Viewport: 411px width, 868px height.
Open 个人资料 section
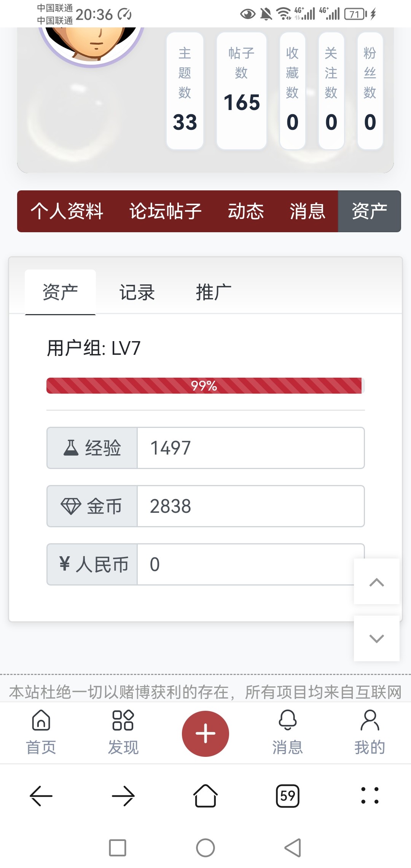tap(67, 211)
